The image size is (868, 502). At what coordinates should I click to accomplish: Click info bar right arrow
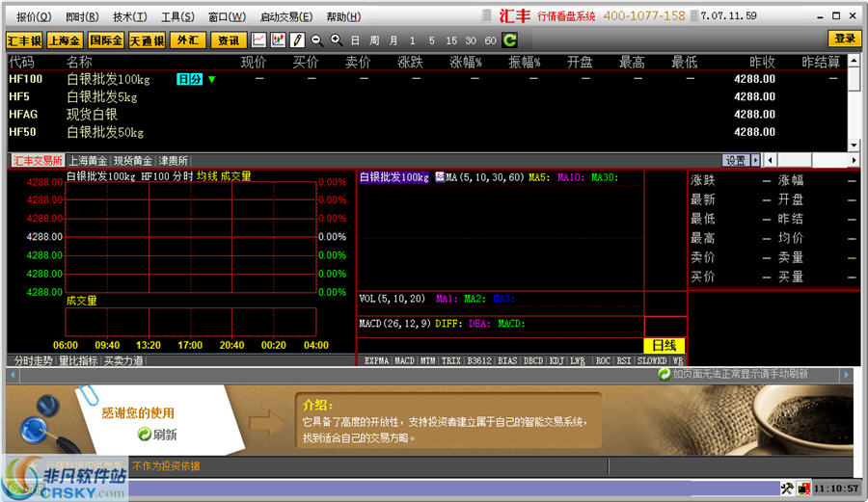coord(846,374)
